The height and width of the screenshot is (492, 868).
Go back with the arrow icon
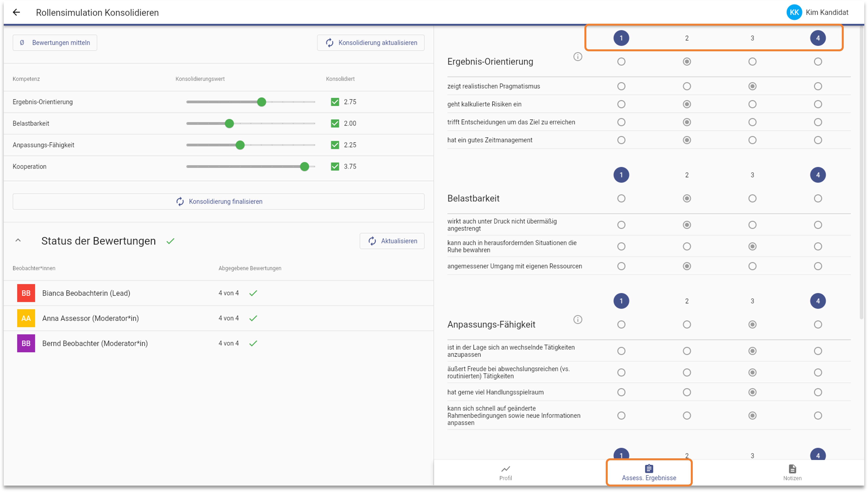(16, 13)
